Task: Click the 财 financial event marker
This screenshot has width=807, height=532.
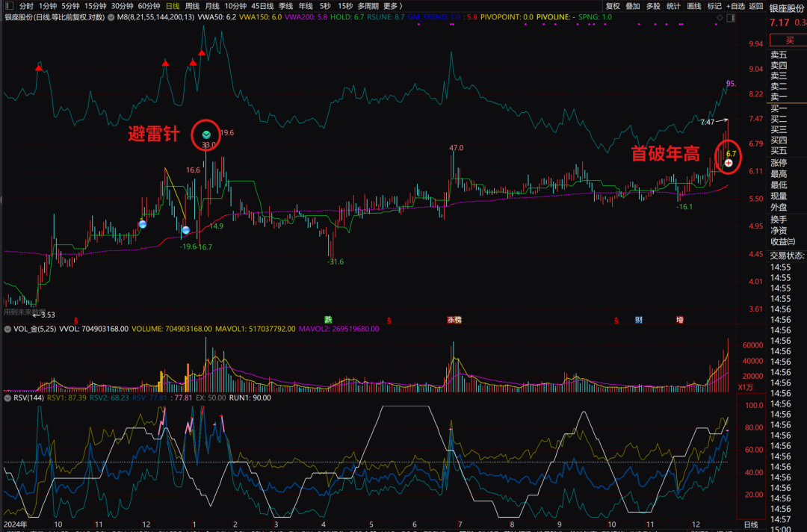Action: [639, 320]
